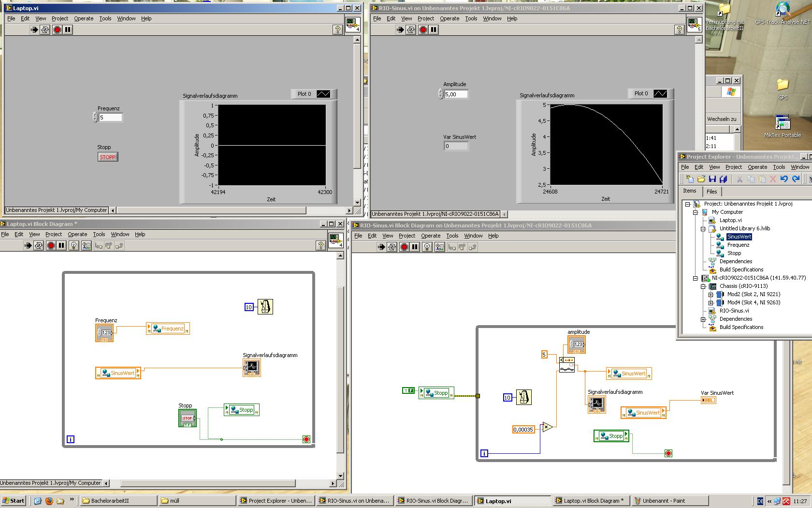Open Plot 0 legend in RIO-Sinus.vi front panel

pos(651,93)
